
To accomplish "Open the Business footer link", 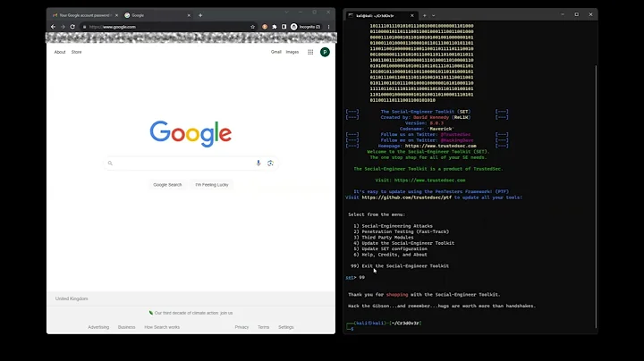I will (126, 327).
